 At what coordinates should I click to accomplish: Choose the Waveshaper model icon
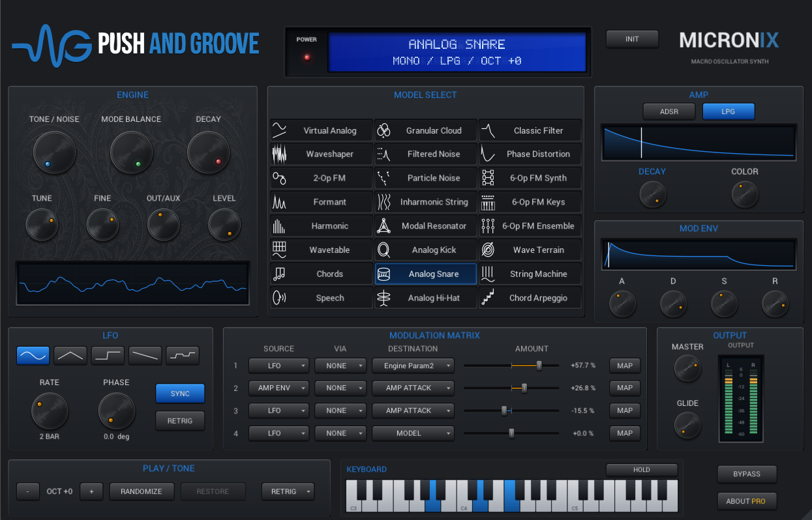pyautogui.click(x=279, y=154)
